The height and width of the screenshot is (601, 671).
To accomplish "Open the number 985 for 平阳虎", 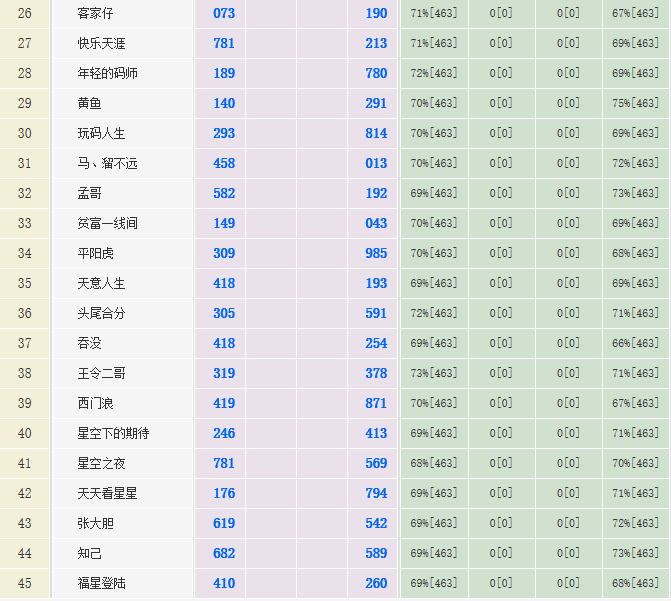I will 376,254.
